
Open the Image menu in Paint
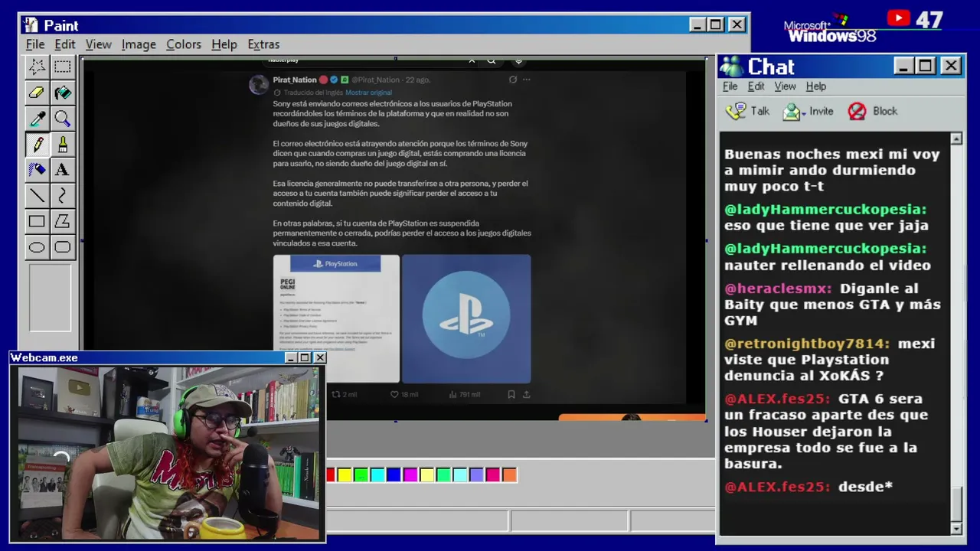[x=139, y=44]
